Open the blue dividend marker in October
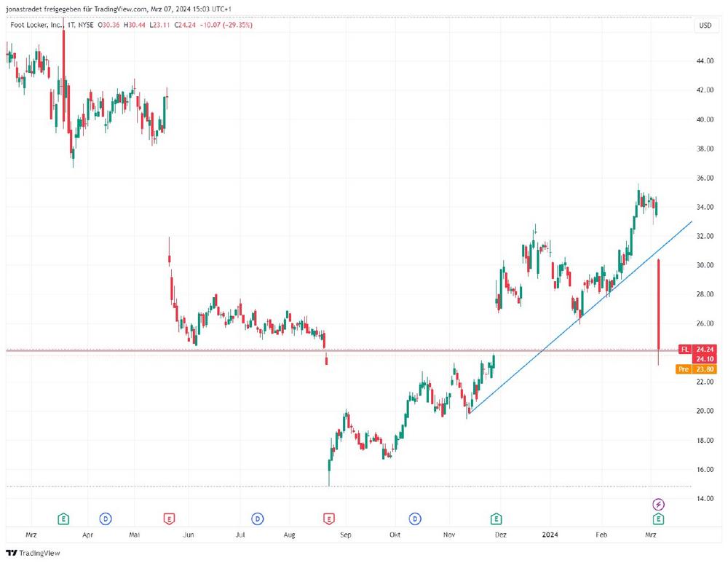 coord(415,519)
